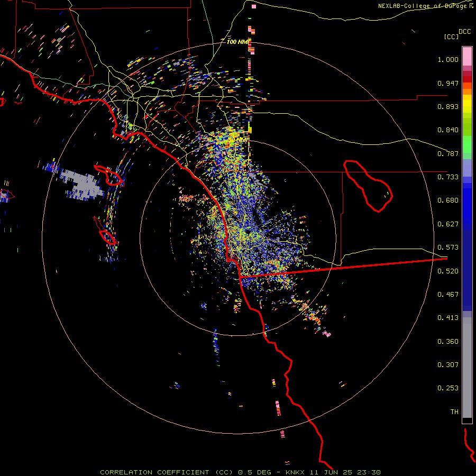Select the 0.893 scale value
This screenshot has height=476, width=476.
click(x=448, y=106)
